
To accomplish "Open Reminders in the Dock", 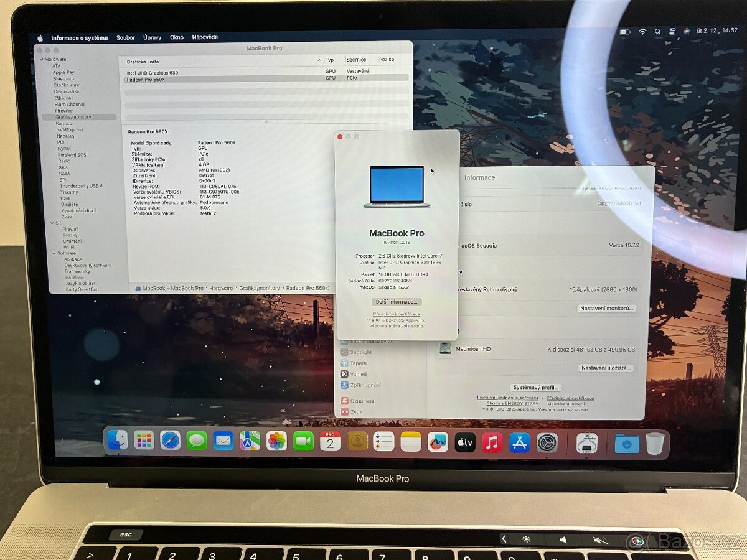I will coord(384,442).
